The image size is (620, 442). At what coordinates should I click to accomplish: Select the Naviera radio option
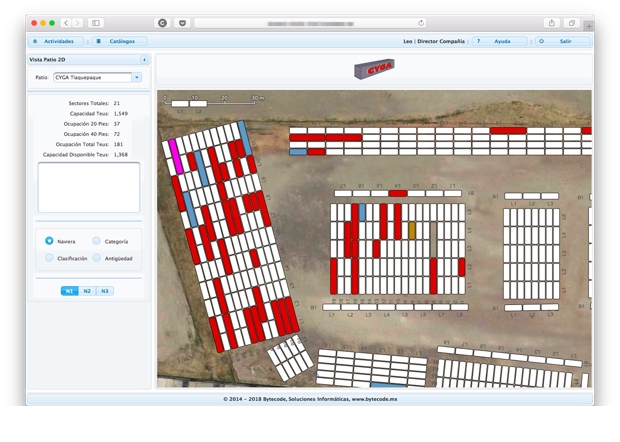[50, 241]
